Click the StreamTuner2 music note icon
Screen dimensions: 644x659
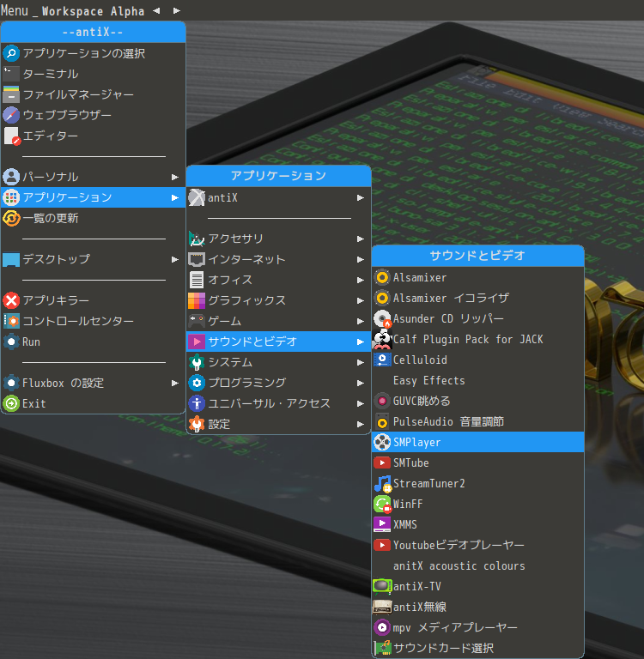(x=382, y=483)
